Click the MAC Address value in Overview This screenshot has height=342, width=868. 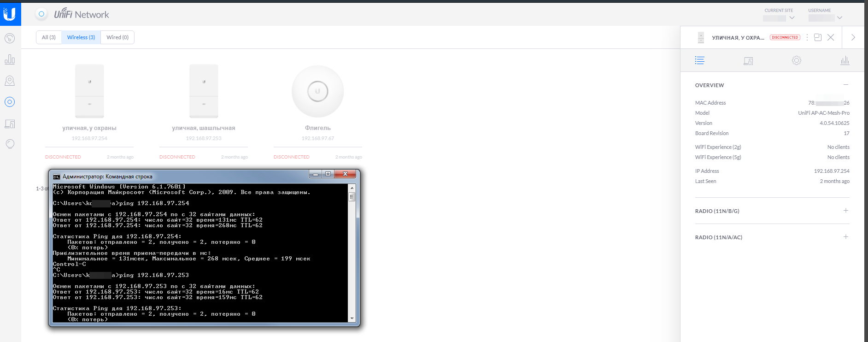click(829, 103)
